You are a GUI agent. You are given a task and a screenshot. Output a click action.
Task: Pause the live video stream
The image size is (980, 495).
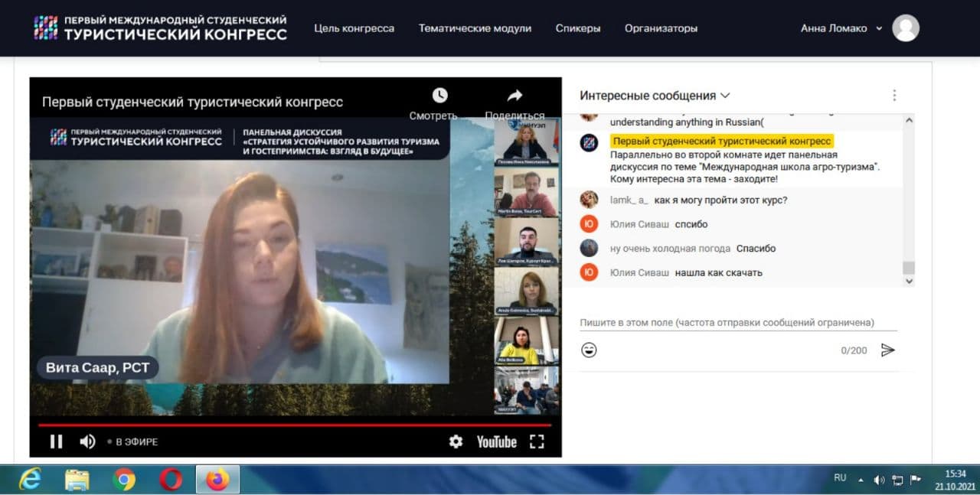(x=56, y=441)
